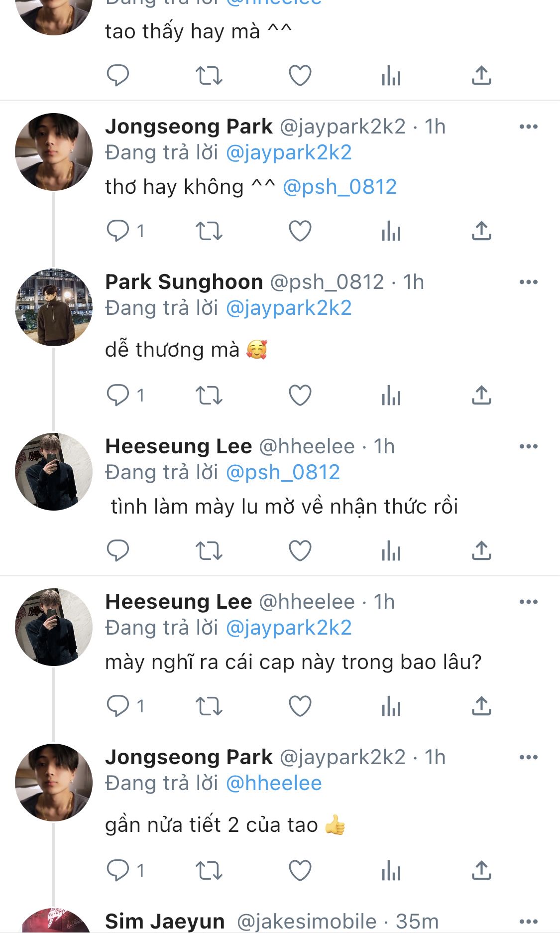560x933 pixels.
Task: Open @hheelee link in Jongseong's reply header
Action: click(x=274, y=784)
